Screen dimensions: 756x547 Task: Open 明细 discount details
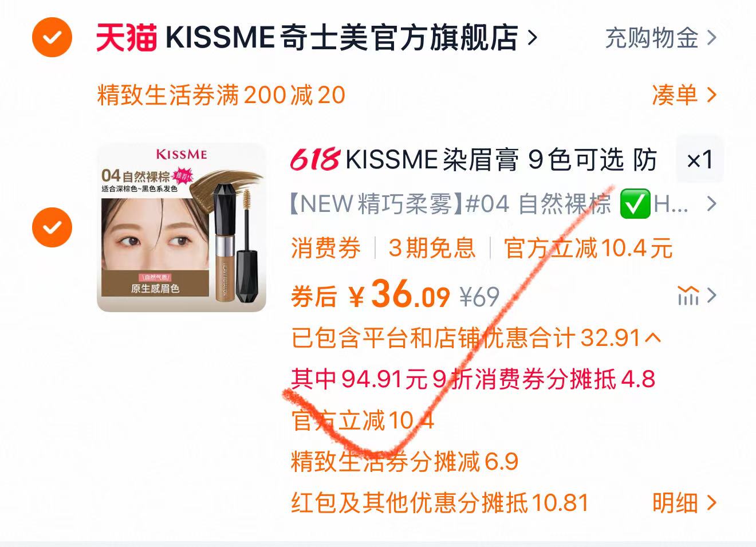[x=684, y=503]
